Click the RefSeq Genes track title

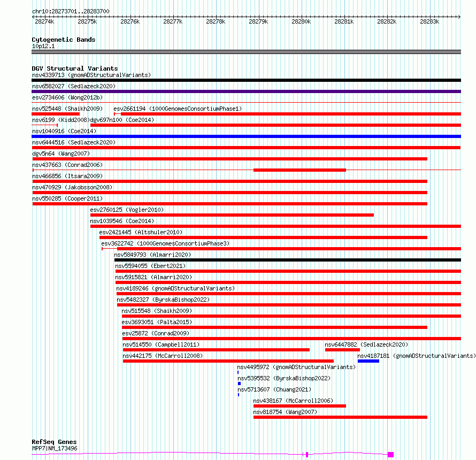(54, 442)
